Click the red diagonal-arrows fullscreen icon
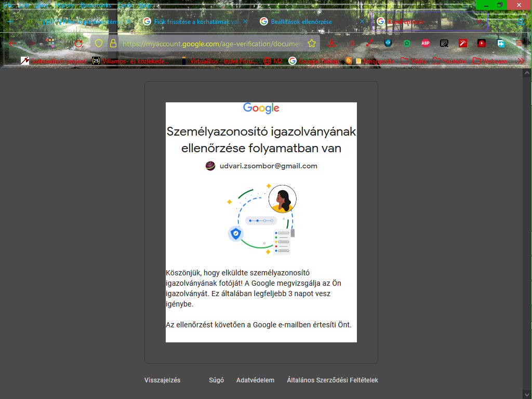This screenshot has height=399, width=532. coord(369,43)
